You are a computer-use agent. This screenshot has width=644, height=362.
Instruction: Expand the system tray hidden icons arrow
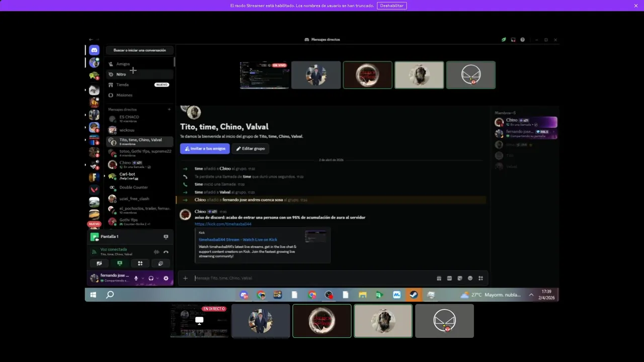[531, 295]
